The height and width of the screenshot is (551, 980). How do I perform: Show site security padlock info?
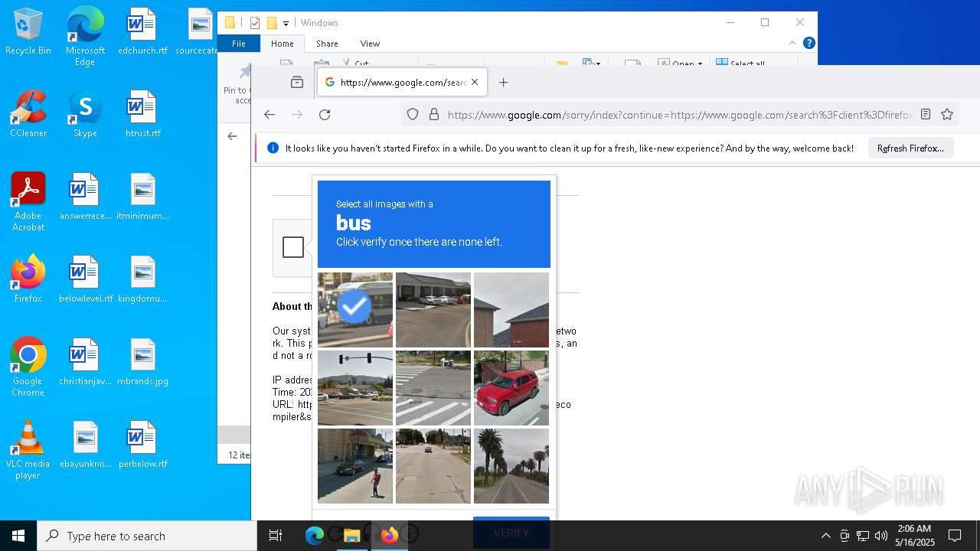[x=434, y=115]
